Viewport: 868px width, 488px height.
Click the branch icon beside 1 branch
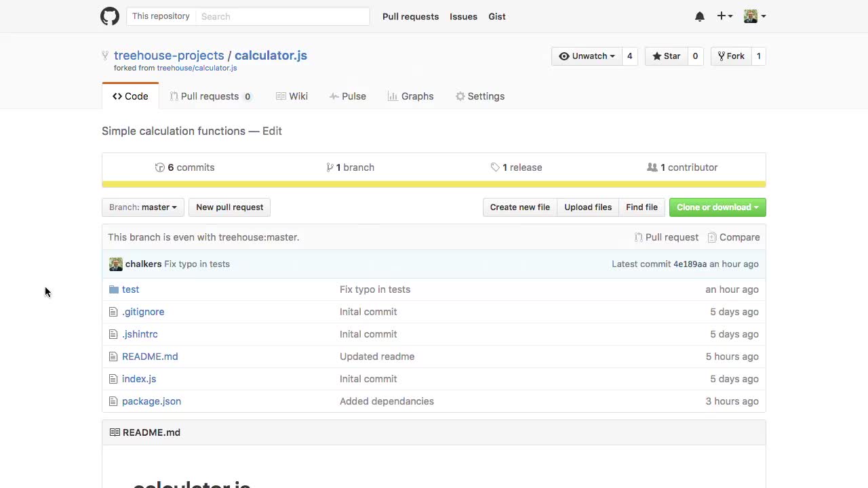(x=330, y=167)
